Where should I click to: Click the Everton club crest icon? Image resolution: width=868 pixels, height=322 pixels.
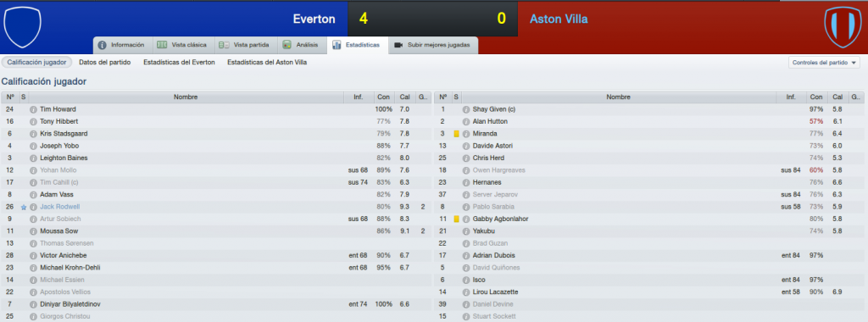22,27
